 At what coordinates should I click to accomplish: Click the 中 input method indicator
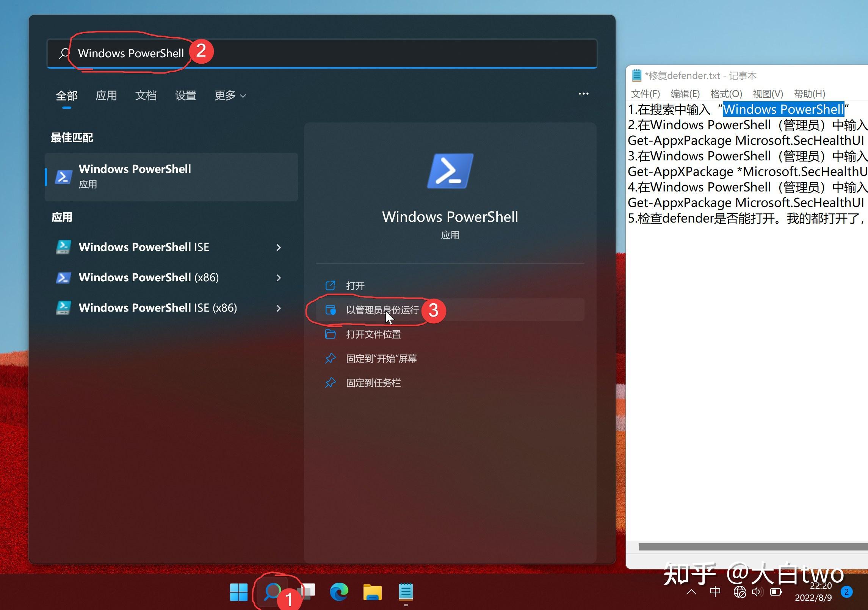pyautogui.click(x=716, y=591)
